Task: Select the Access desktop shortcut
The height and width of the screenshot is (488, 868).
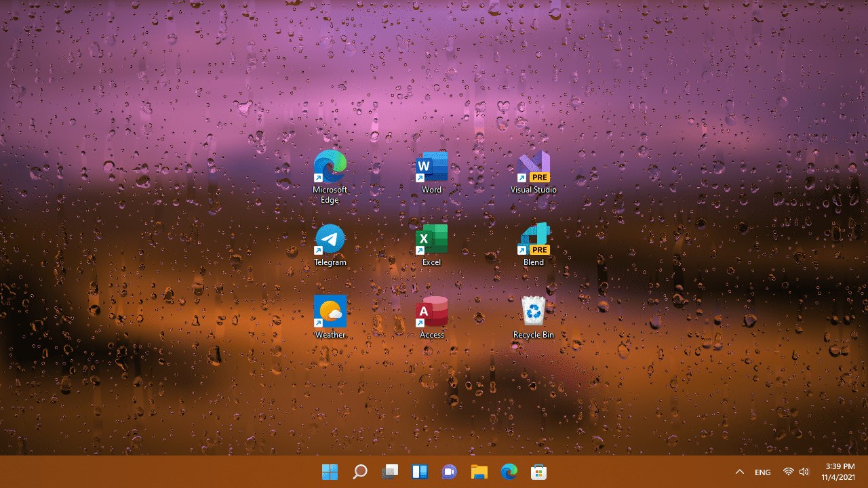Action: (432, 317)
